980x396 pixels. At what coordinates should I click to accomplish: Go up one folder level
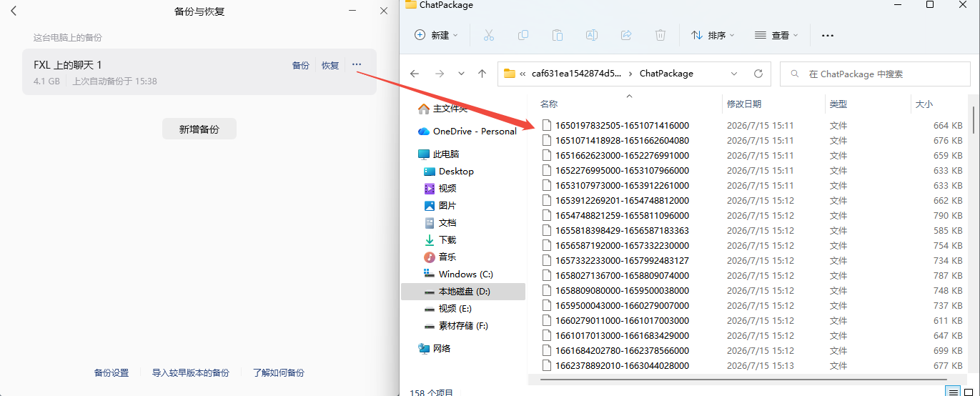click(x=482, y=73)
